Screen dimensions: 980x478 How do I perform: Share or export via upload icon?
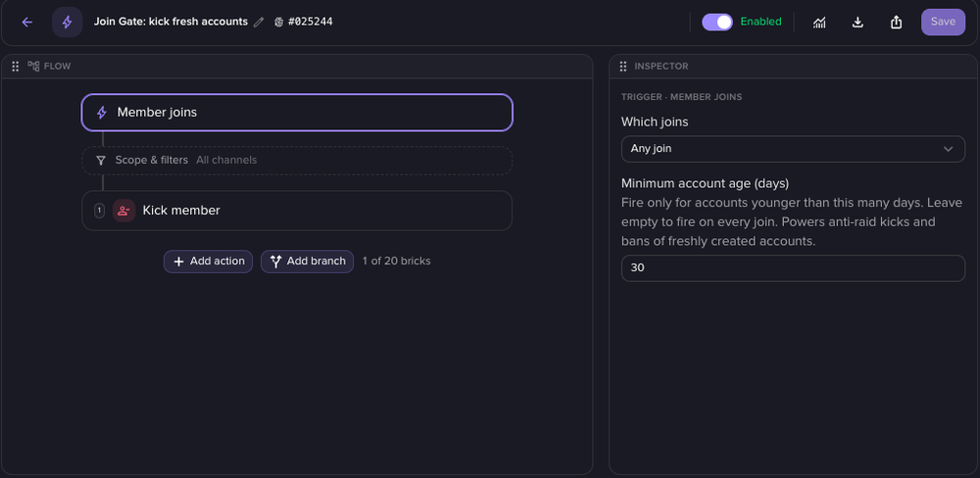coord(896,22)
